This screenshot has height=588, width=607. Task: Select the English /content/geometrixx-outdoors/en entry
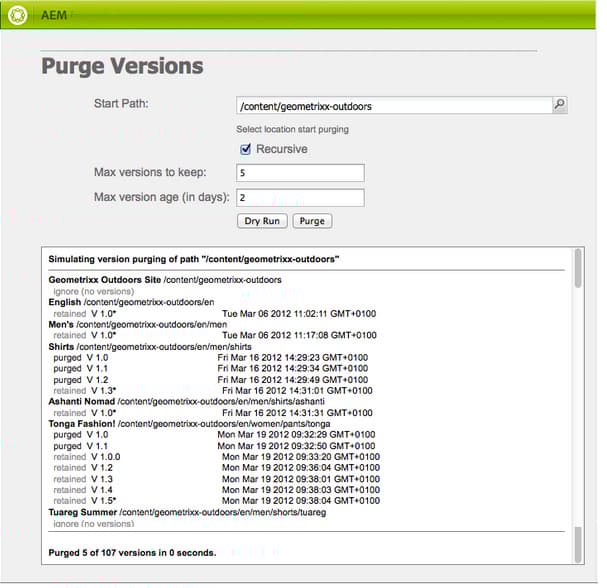click(x=131, y=302)
